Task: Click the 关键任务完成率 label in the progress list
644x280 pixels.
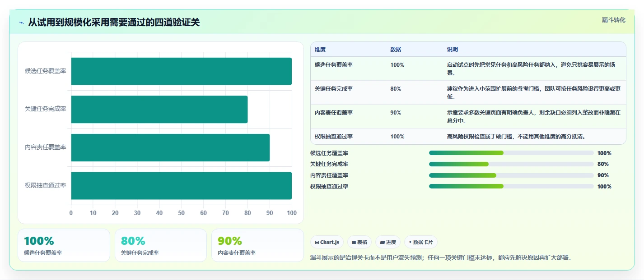Action: (329, 164)
